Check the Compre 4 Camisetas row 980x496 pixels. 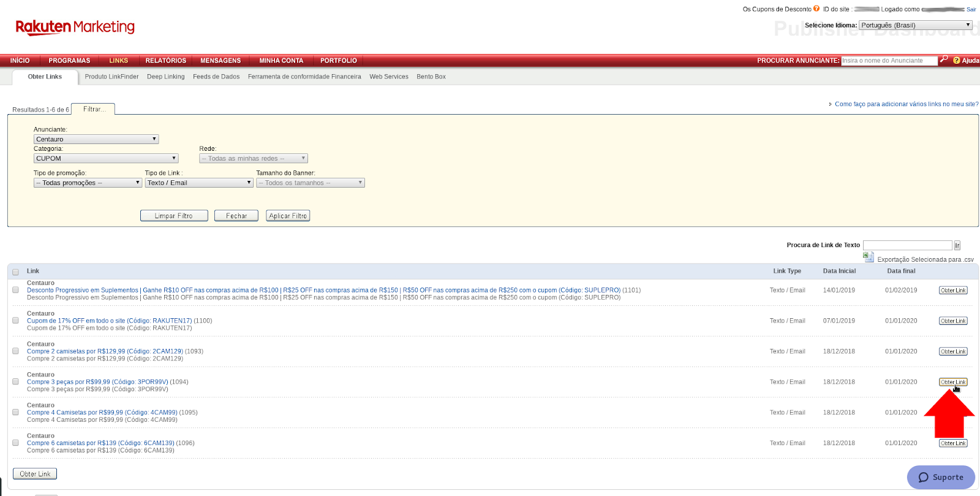(16, 412)
